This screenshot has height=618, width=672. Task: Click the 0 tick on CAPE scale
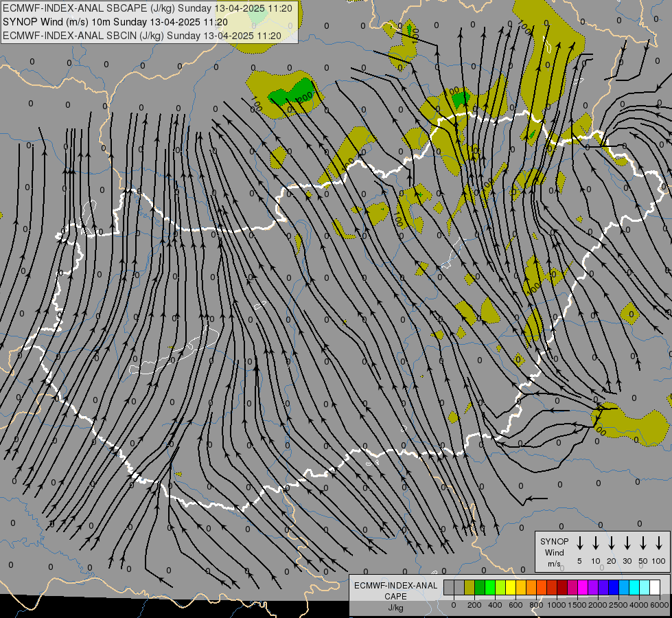(x=454, y=605)
